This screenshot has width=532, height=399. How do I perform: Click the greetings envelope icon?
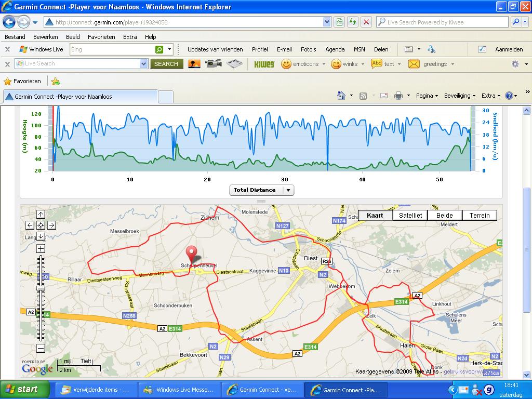(x=414, y=64)
